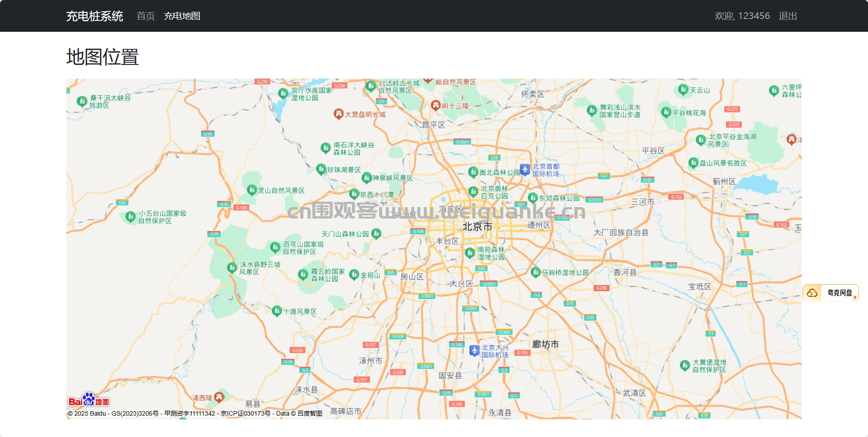868x437 pixels.
Task: Click the 涿州市 label on map
Action: [x=370, y=361]
